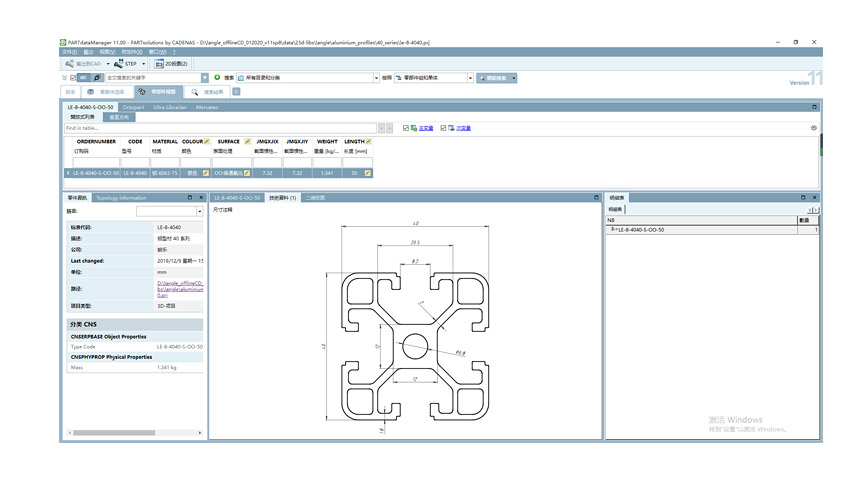Open the full-text search keyword dropdown
Screen dimensions: 860x482
point(205,77)
